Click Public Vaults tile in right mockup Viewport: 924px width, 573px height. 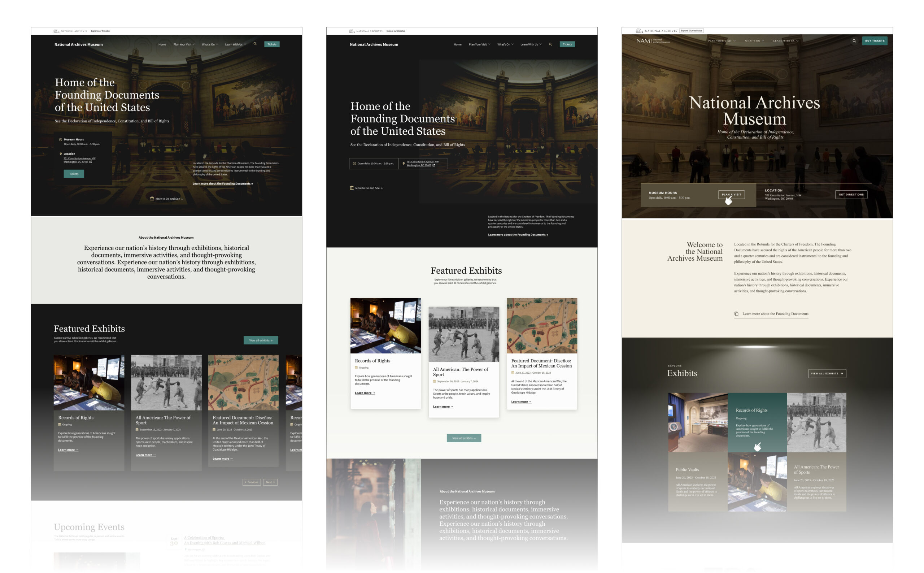click(698, 482)
